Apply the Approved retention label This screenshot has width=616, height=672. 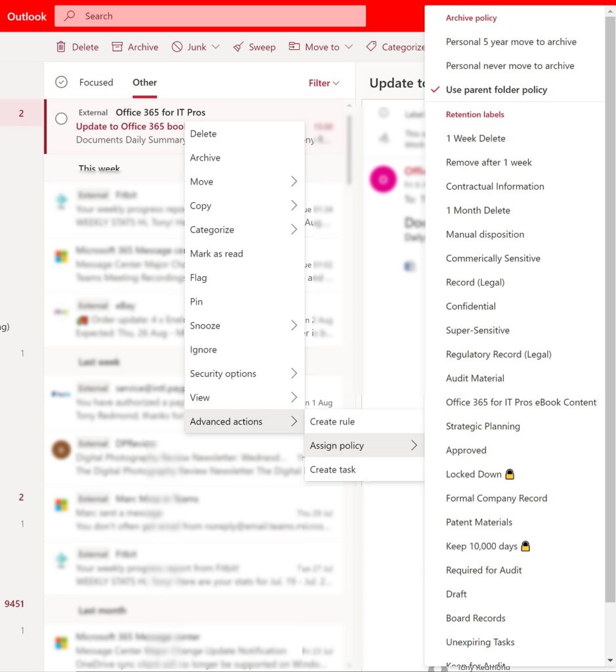[514, 450]
